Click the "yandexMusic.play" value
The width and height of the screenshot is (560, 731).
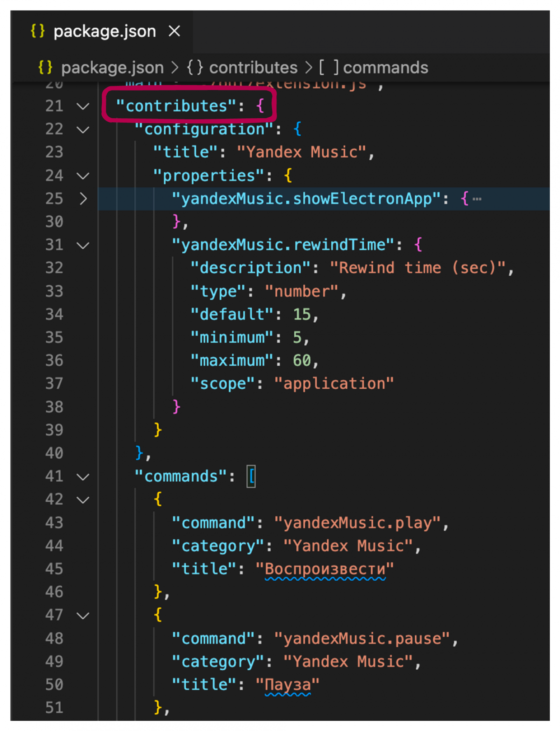357,523
